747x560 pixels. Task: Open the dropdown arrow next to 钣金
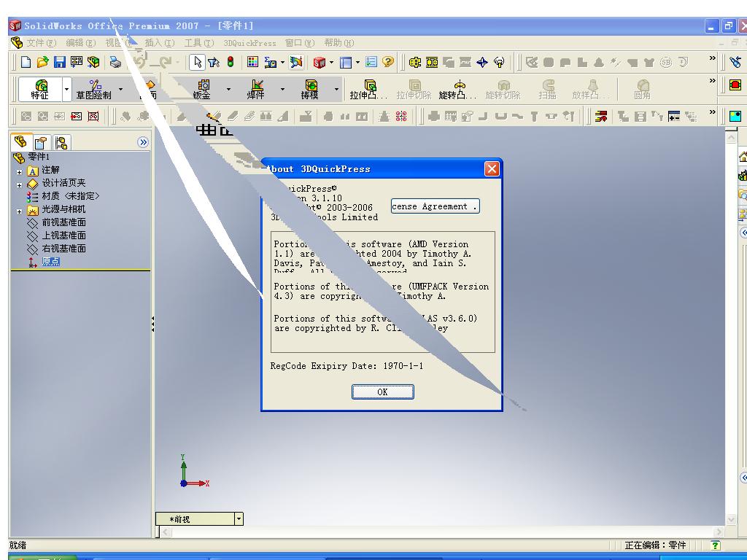(228, 89)
